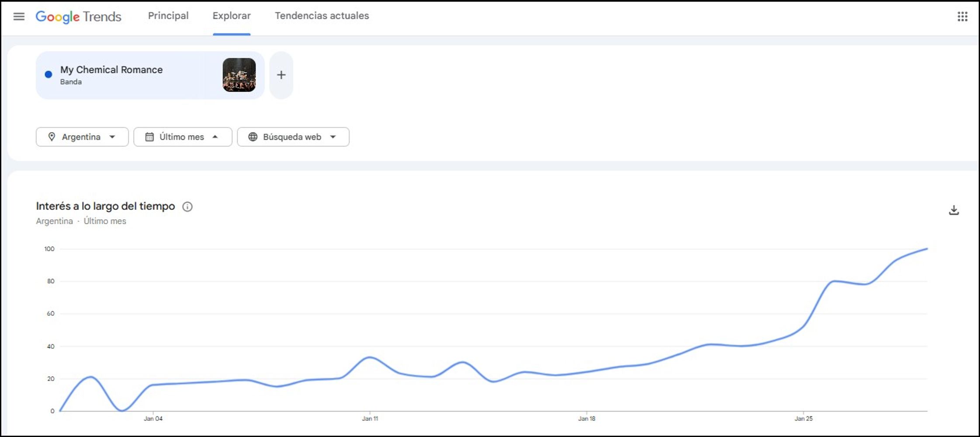Expand the Argentina country dropdown
The image size is (980, 437).
coord(82,137)
